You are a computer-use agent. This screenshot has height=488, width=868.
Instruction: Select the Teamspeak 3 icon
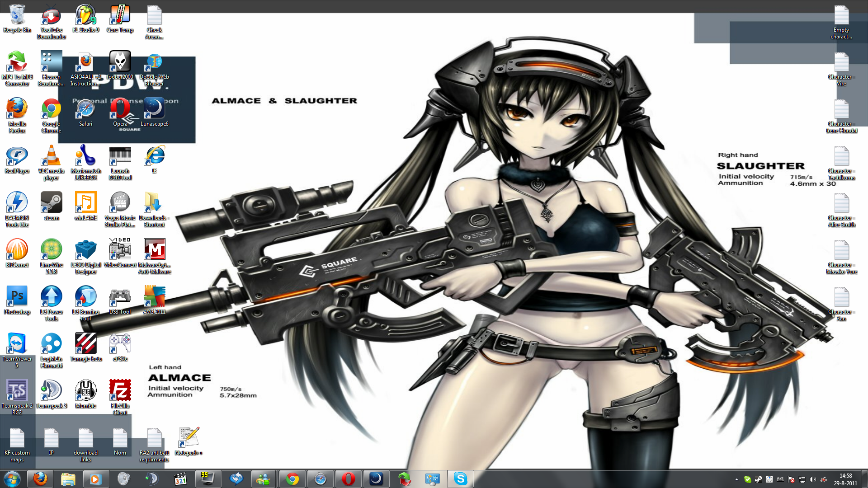point(52,394)
